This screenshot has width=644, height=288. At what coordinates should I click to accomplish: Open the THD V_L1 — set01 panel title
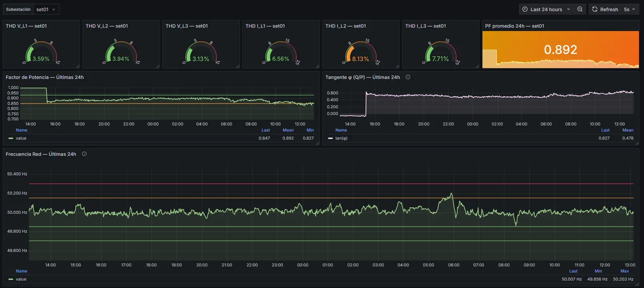click(x=26, y=26)
